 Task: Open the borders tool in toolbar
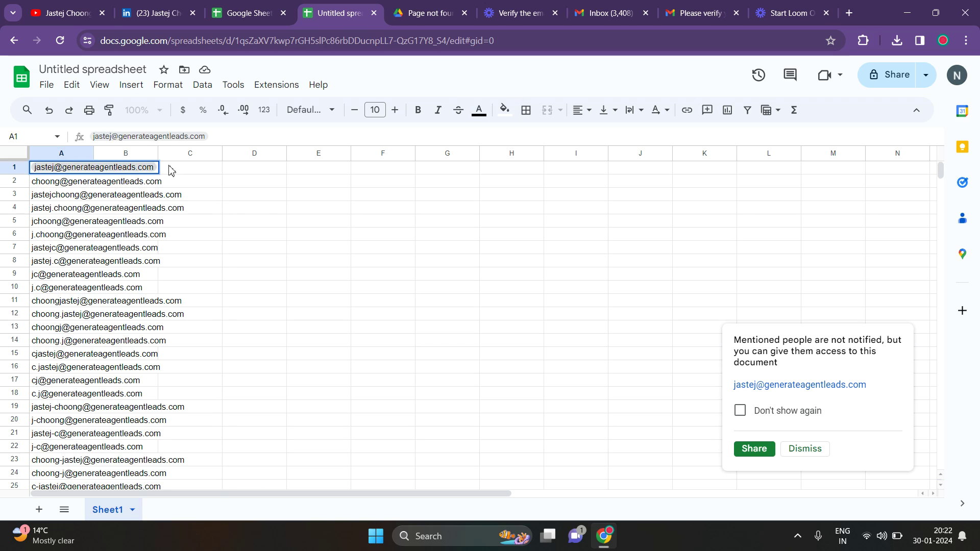(526, 110)
